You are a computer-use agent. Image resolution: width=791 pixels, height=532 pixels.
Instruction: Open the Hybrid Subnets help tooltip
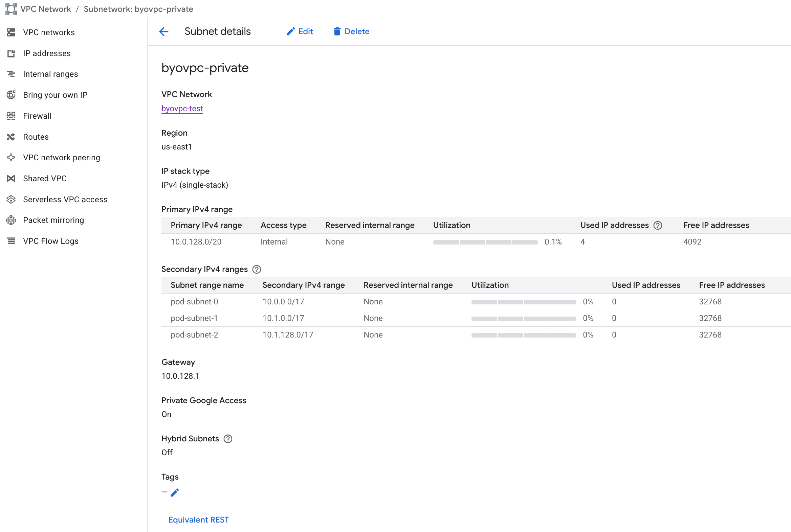227,439
